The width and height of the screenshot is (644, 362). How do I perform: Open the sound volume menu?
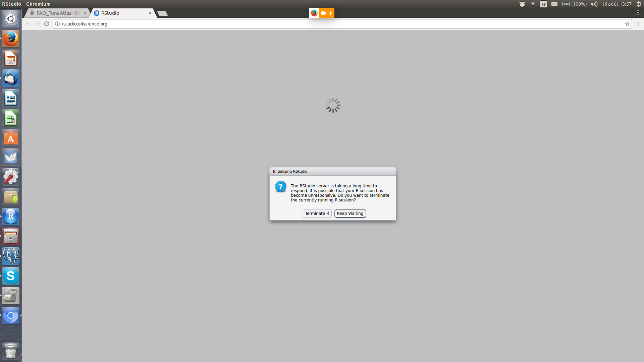tap(594, 4)
